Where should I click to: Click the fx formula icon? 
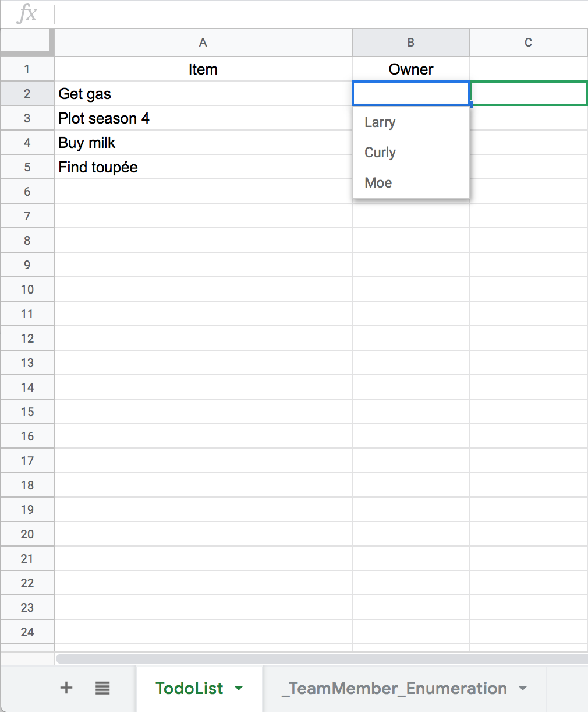(27, 14)
